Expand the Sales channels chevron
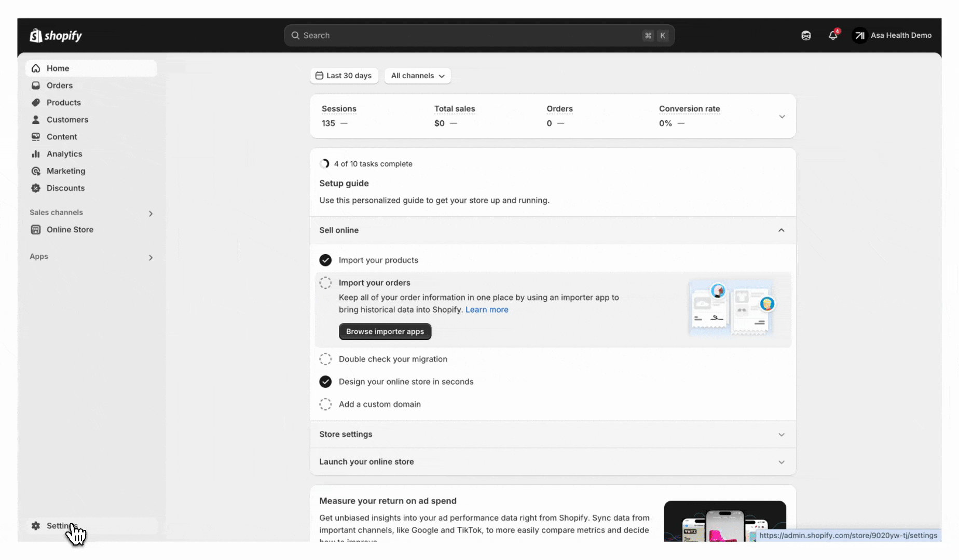 click(151, 214)
